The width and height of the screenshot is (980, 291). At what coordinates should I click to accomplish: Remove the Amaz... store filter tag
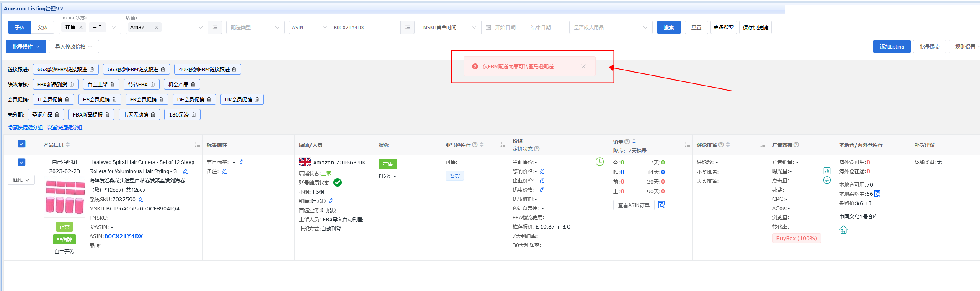(157, 27)
